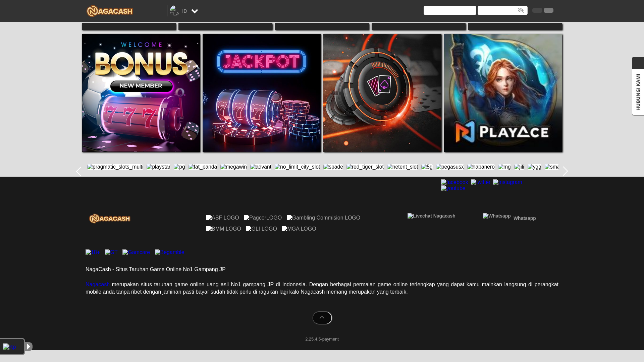Click the Gamcare badge
This screenshot has height=362, width=644.
tap(136, 252)
